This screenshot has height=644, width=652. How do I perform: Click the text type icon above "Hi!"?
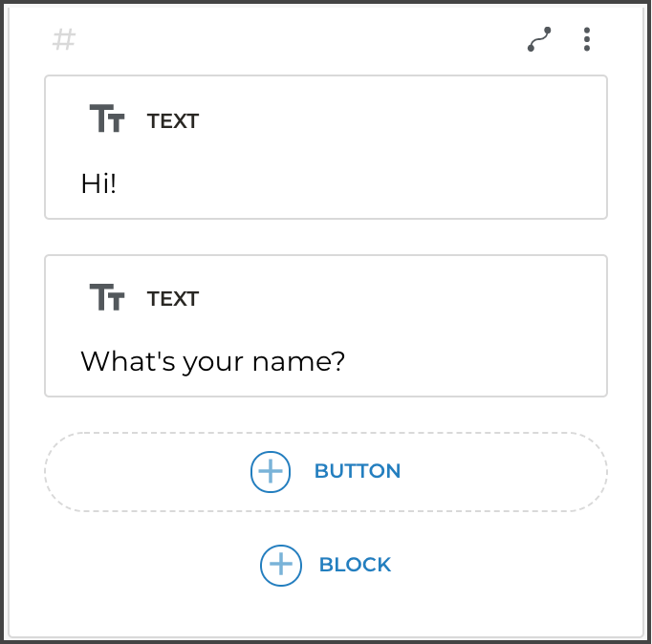click(x=107, y=119)
